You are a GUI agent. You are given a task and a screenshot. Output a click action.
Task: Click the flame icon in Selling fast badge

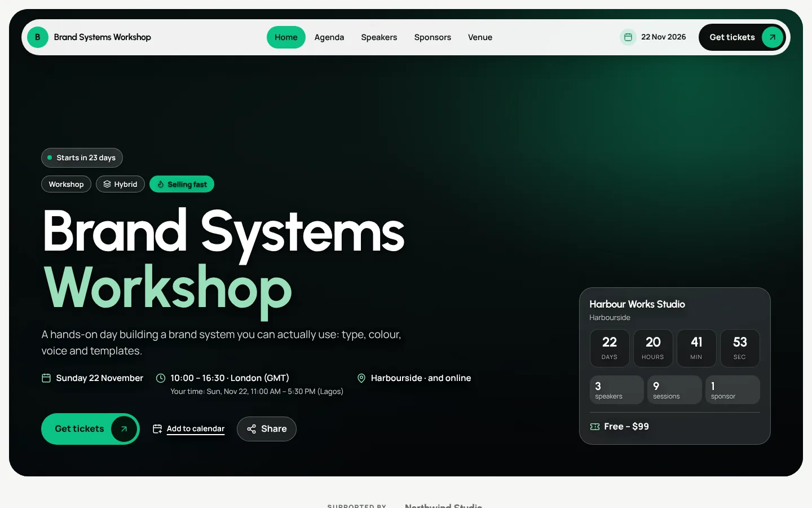(161, 184)
